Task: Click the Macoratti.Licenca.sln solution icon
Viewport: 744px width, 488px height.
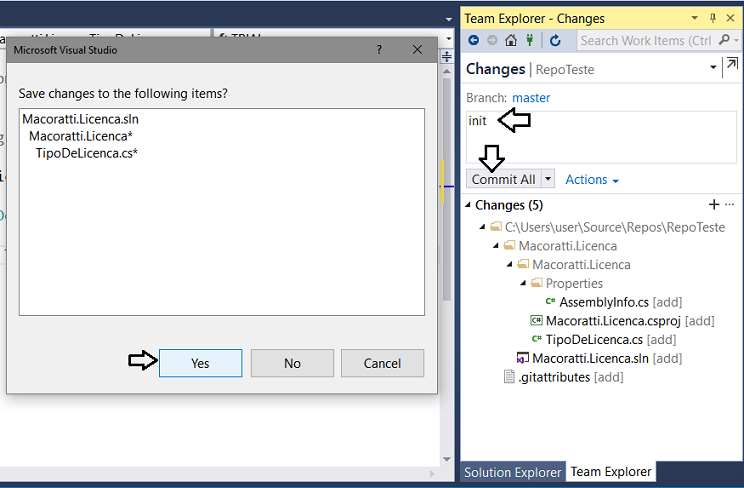Action: pyautogui.click(x=522, y=358)
